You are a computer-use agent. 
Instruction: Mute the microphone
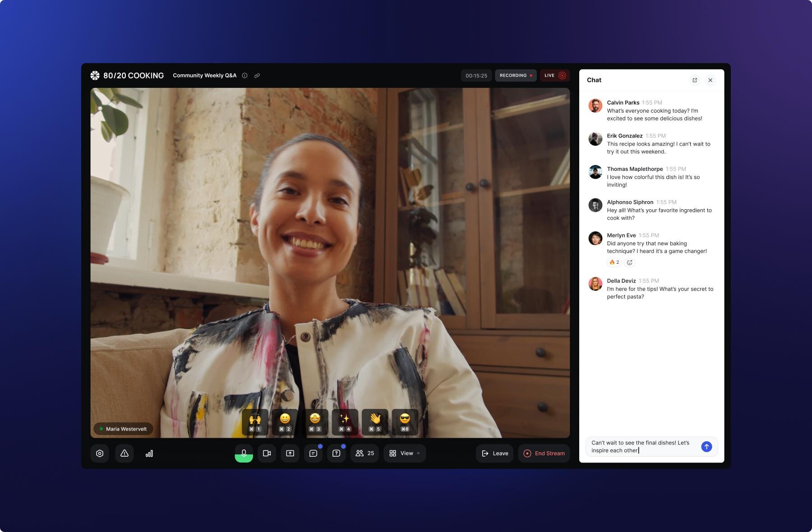244,453
